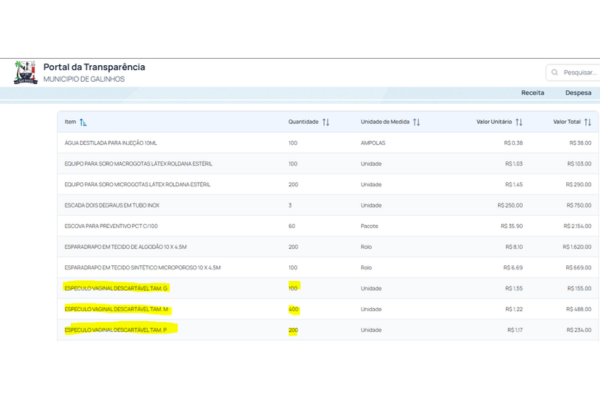Select the Escova para Preventivo row
Image resolution: width=600 pixels, height=400 pixels.
[x=110, y=227]
